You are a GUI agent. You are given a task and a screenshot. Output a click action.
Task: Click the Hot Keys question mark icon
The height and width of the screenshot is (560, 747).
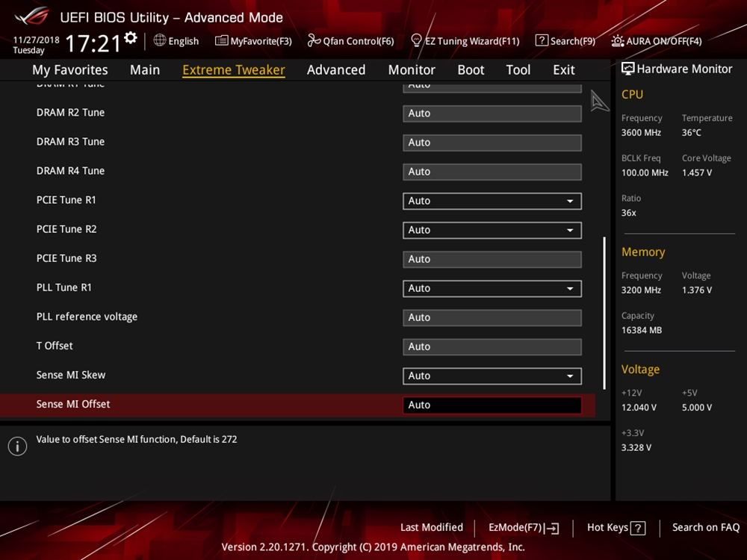pyautogui.click(x=638, y=528)
